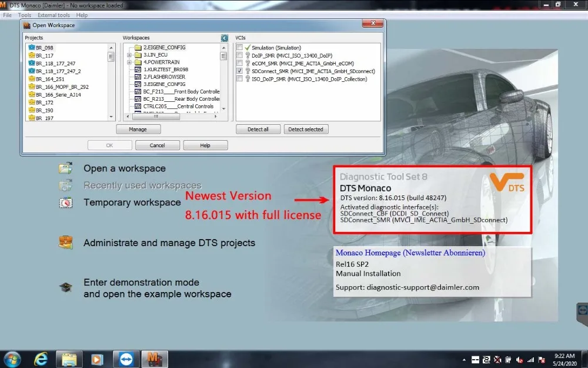Open Windows Start menu orb
The image size is (588, 368).
12,359
